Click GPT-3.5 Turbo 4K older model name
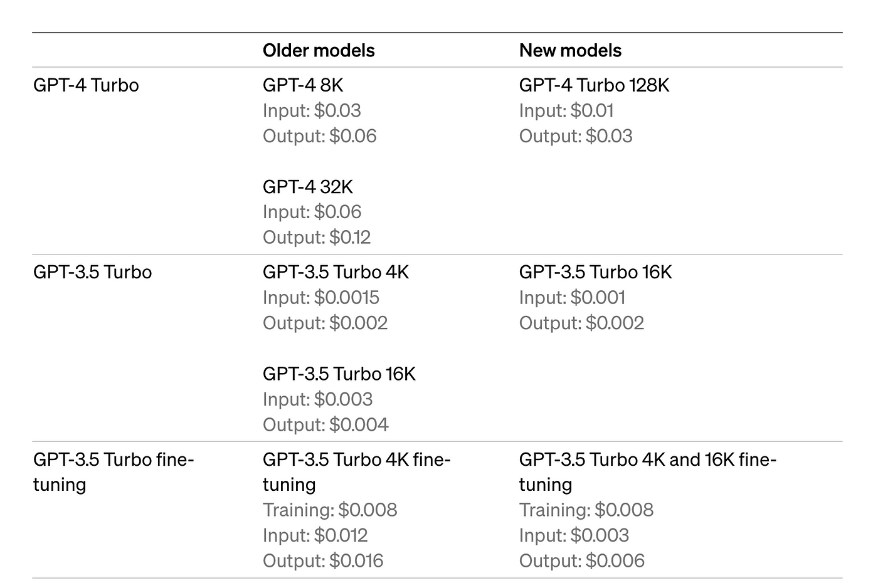This screenshot has width=878, height=588. click(336, 272)
